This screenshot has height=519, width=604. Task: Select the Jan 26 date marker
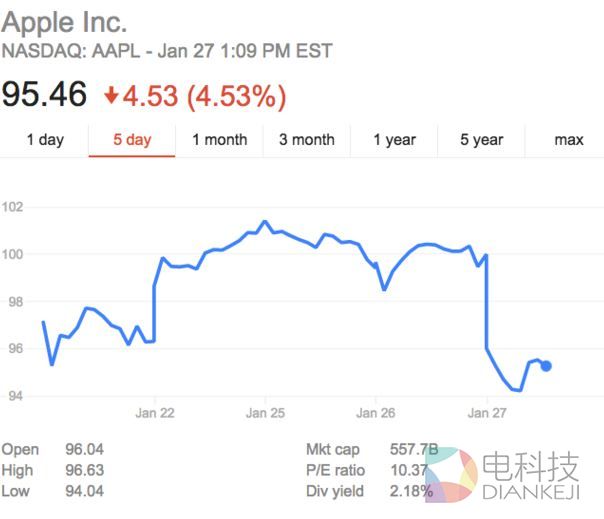376,412
